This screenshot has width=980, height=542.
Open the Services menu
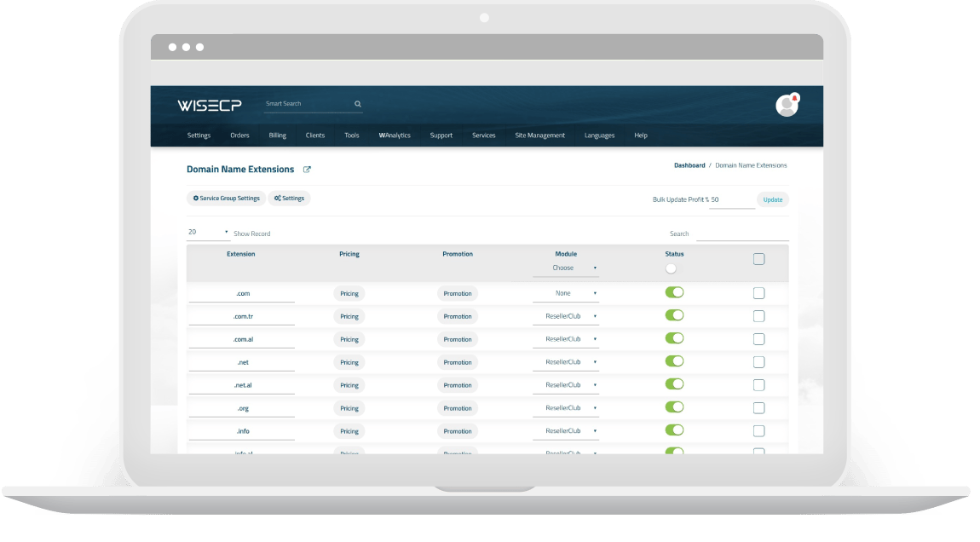484,135
